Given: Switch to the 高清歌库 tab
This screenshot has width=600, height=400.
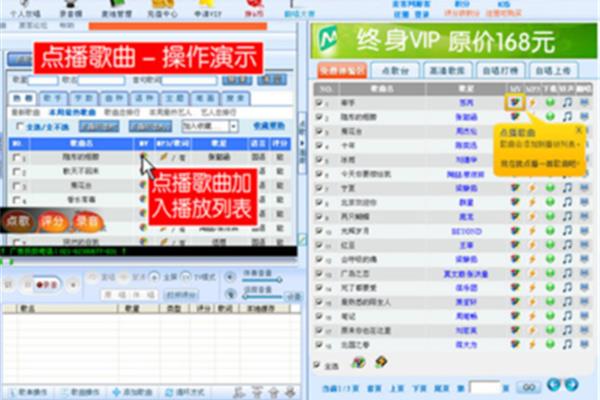Looking at the screenshot, I should 447,70.
